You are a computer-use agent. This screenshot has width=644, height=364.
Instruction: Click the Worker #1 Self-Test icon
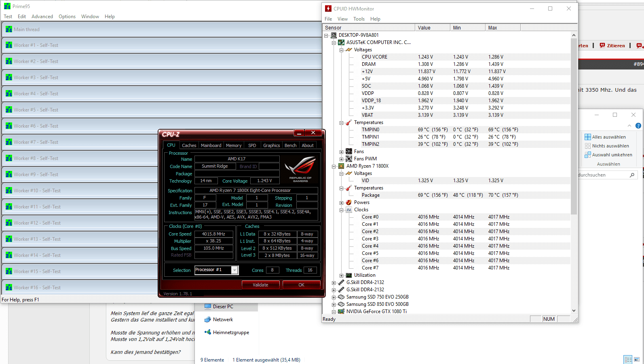9,45
